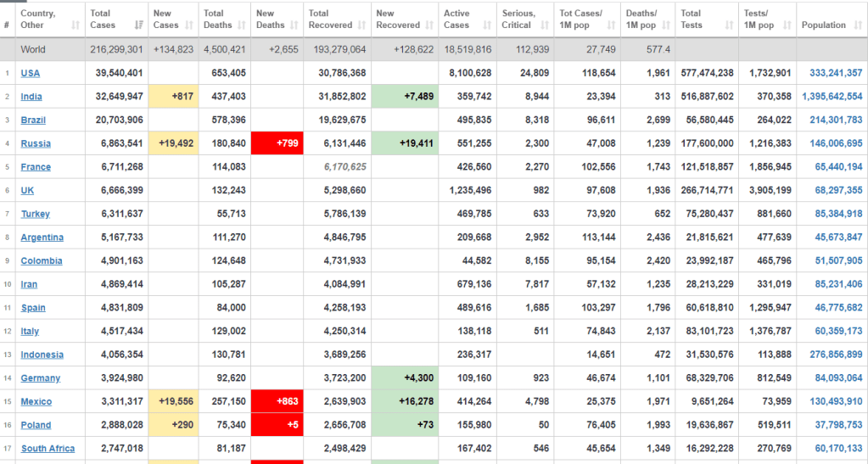
Task: Click Russia's red New Deaths cell +799
Action: [277, 143]
